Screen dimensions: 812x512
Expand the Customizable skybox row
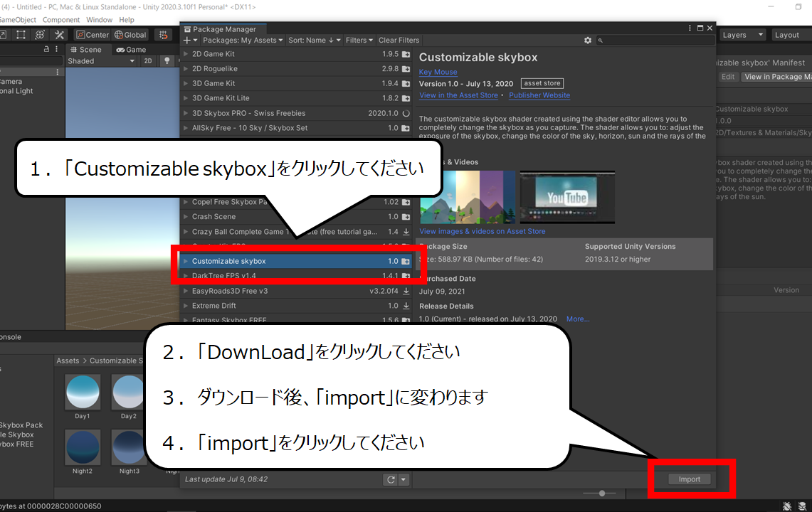(x=186, y=261)
